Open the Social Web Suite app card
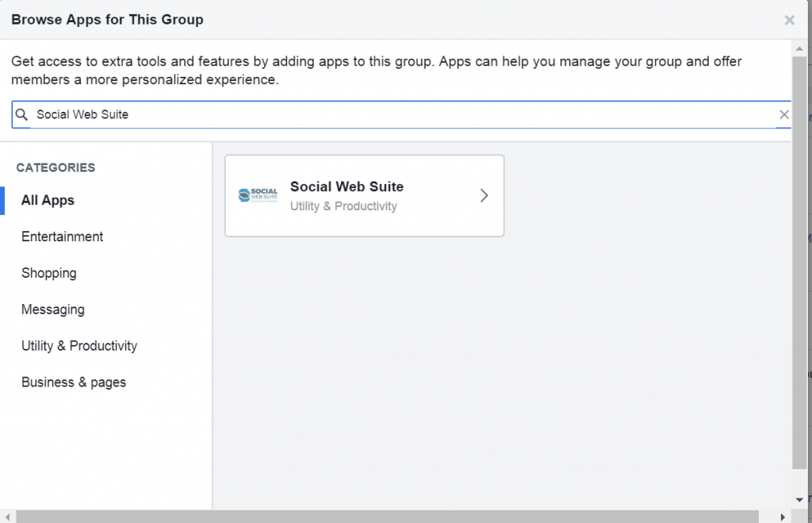 click(x=364, y=195)
